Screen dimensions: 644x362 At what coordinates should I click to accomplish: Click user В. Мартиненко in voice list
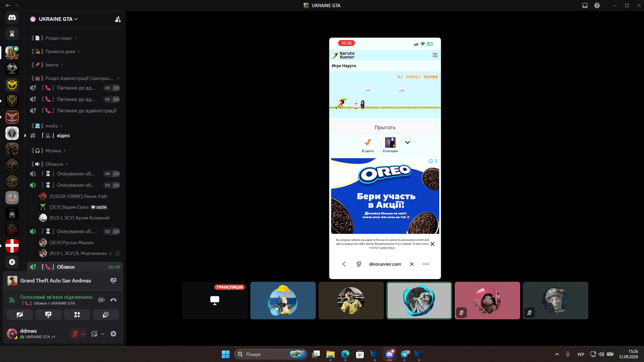79,253
